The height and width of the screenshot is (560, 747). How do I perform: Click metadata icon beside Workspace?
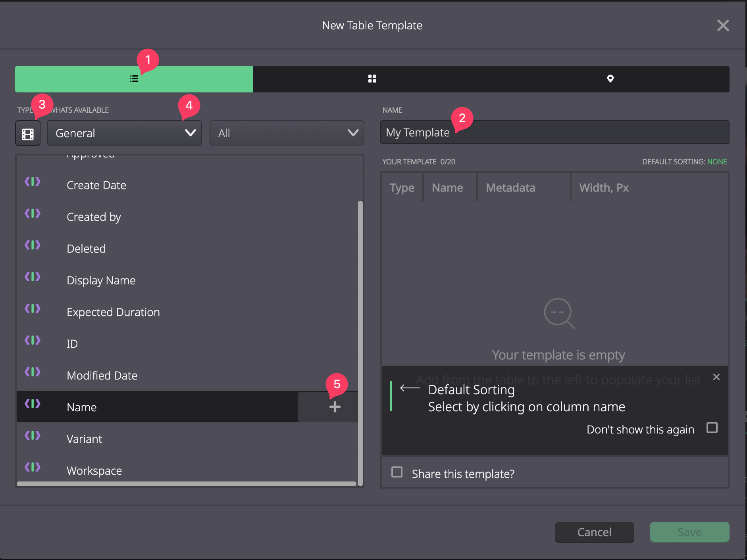(33, 468)
